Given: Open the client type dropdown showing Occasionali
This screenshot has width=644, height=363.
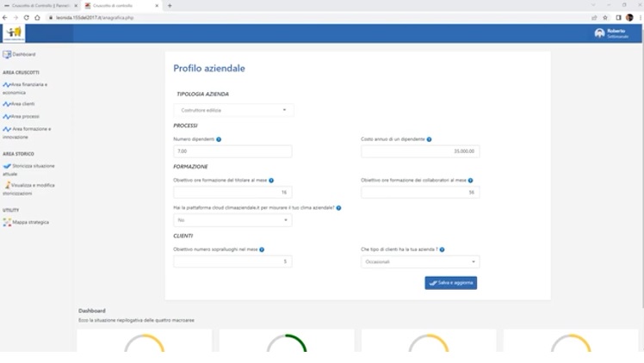Looking at the screenshot, I should [x=420, y=261].
